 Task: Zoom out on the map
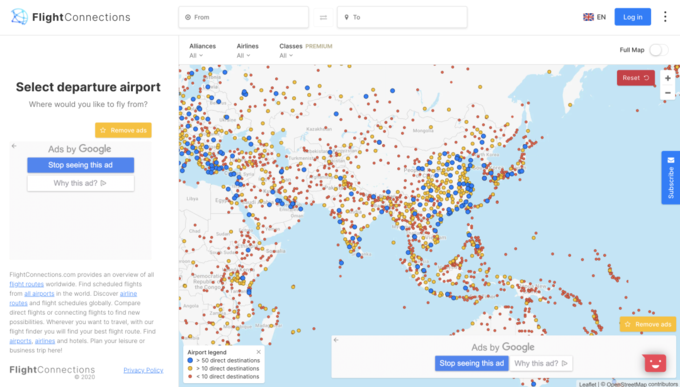click(x=667, y=93)
